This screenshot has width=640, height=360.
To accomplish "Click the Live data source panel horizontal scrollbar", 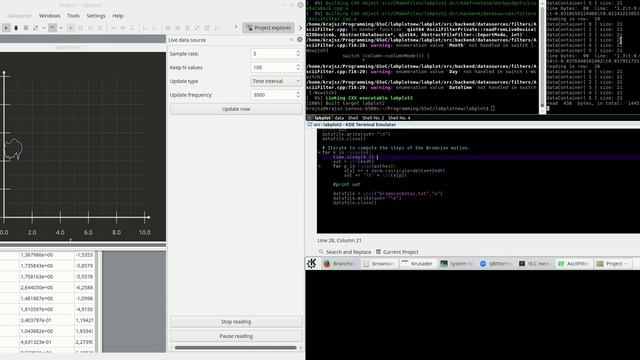I will pos(236,348).
